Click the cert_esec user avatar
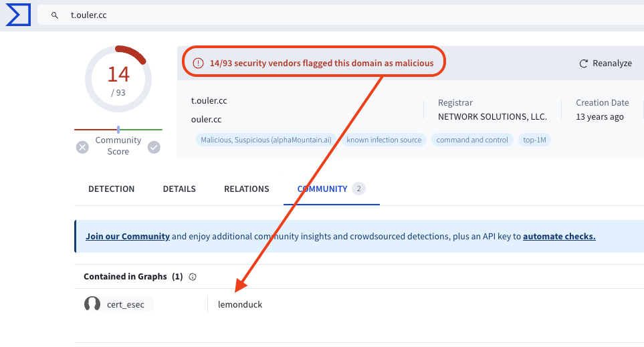The image size is (644, 347). [x=92, y=304]
